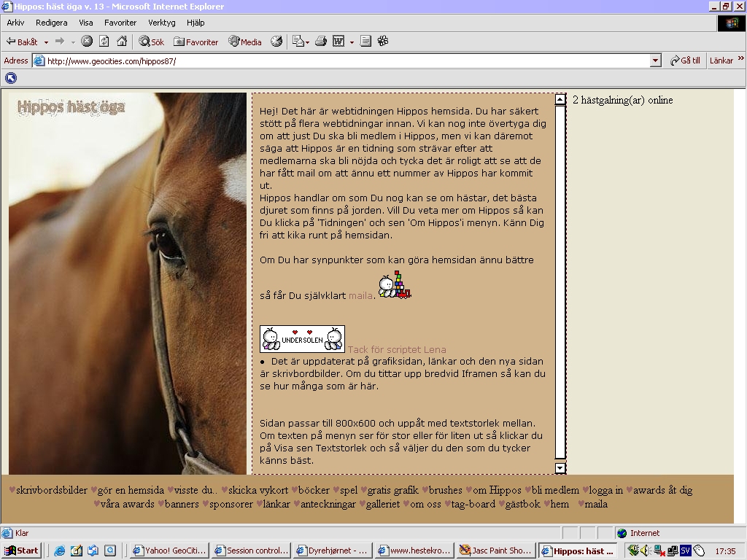Switch to Dyrehjørnet taskbar window
Viewport: 747px width, 560px height.
tap(333, 551)
